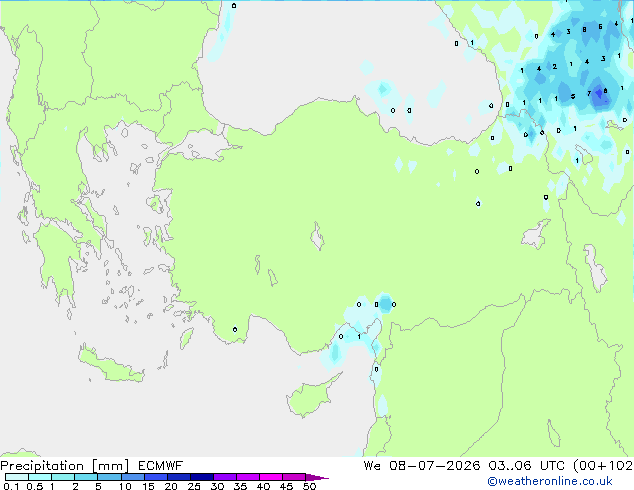This screenshot has width=634, height=490.
Task: Select the 2–5 mm legend color swatch
Action: (86, 477)
